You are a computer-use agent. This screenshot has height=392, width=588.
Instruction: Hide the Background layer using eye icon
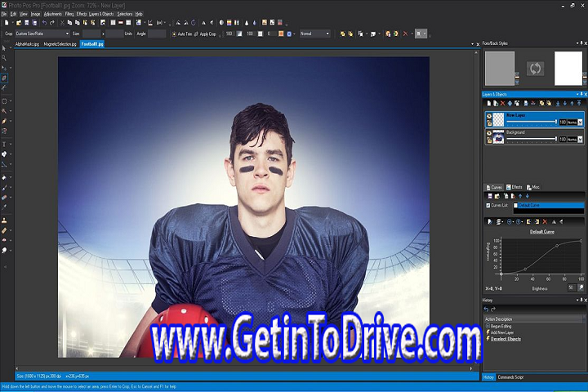click(489, 133)
